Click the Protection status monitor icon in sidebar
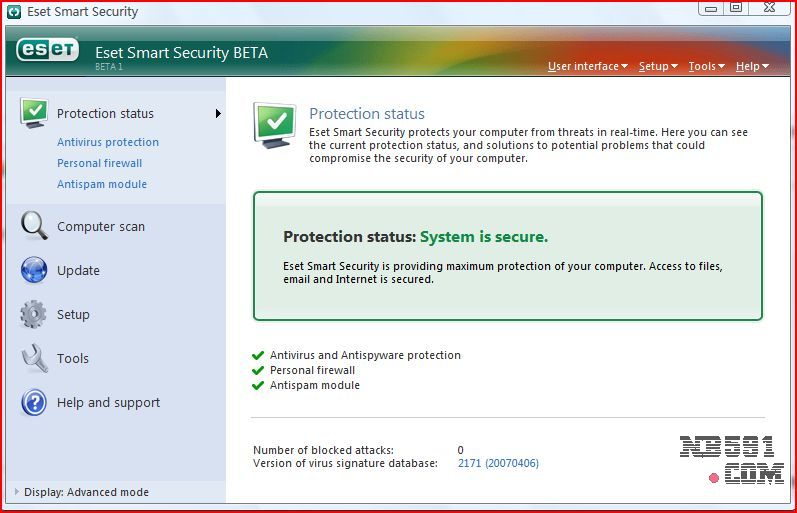 (33, 113)
